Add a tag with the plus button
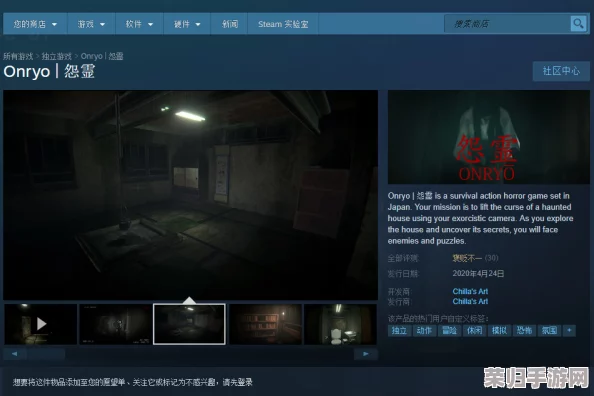 569,330
